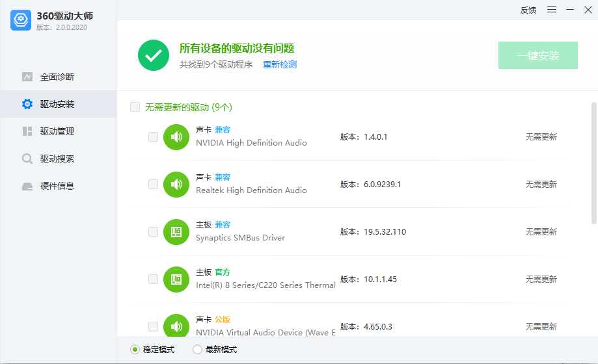The image size is (598, 364).
Task: Check the Intel 8 Series/C220 Thermal checkbox
Action: point(153,279)
